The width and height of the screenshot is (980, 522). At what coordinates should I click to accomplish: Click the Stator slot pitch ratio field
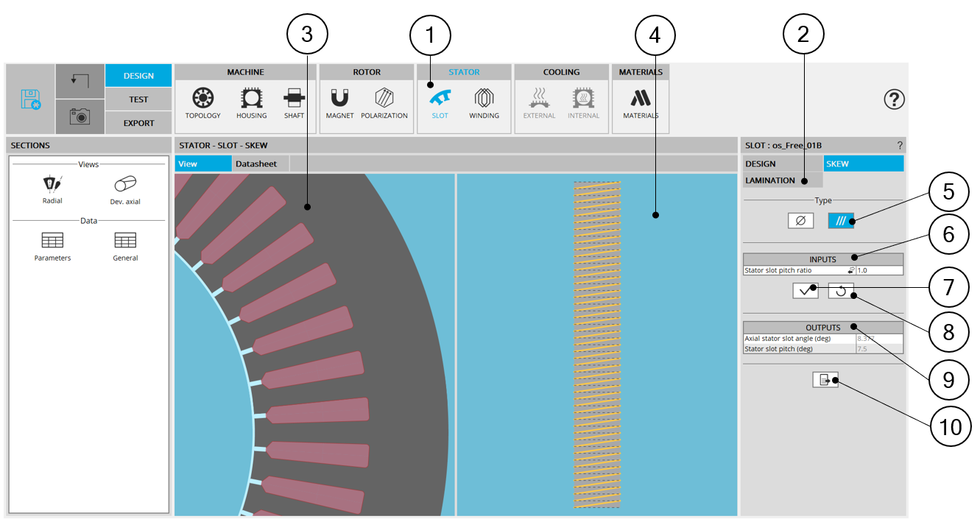(878, 270)
